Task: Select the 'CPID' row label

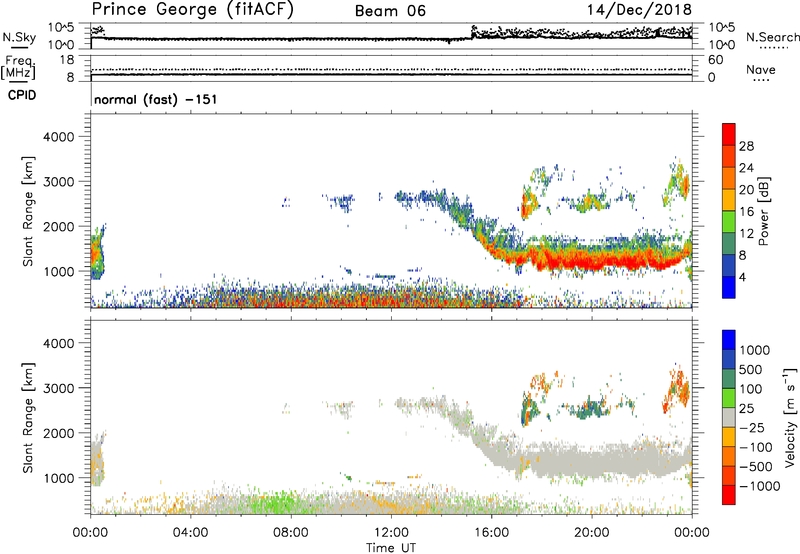Action: tap(22, 95)
